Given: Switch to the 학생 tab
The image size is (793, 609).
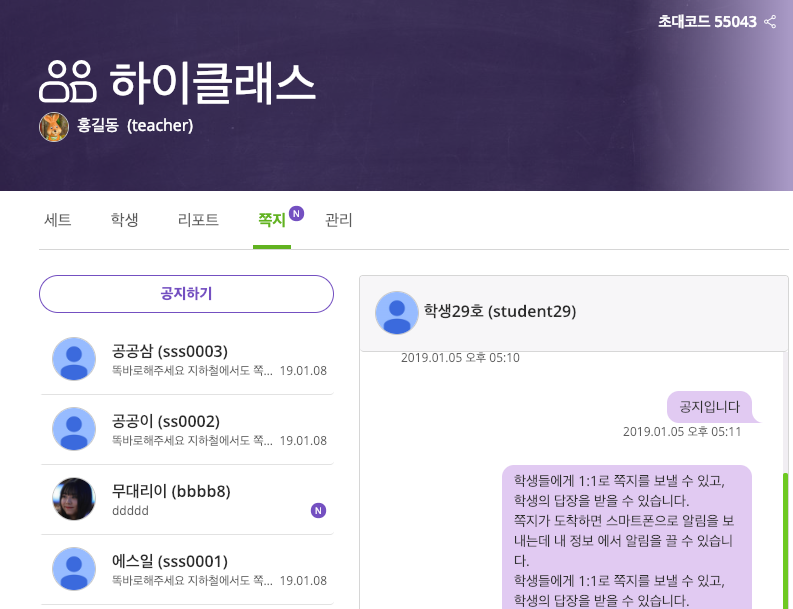Looking at the screenshot, I should (x=124, y=220).
